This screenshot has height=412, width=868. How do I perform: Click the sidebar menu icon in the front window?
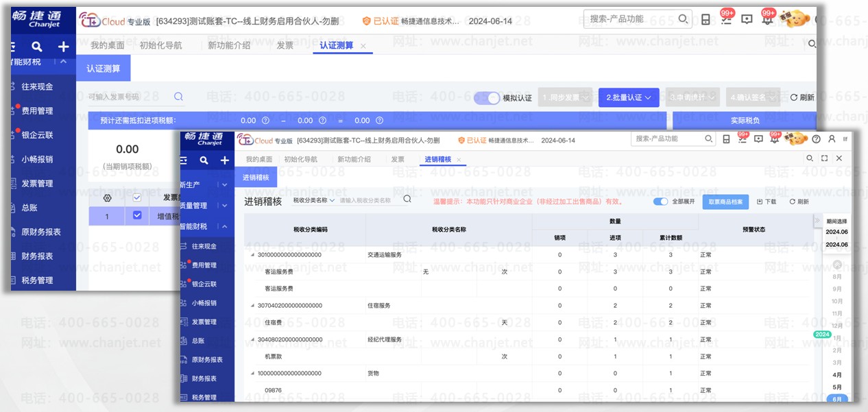point(184,160)
